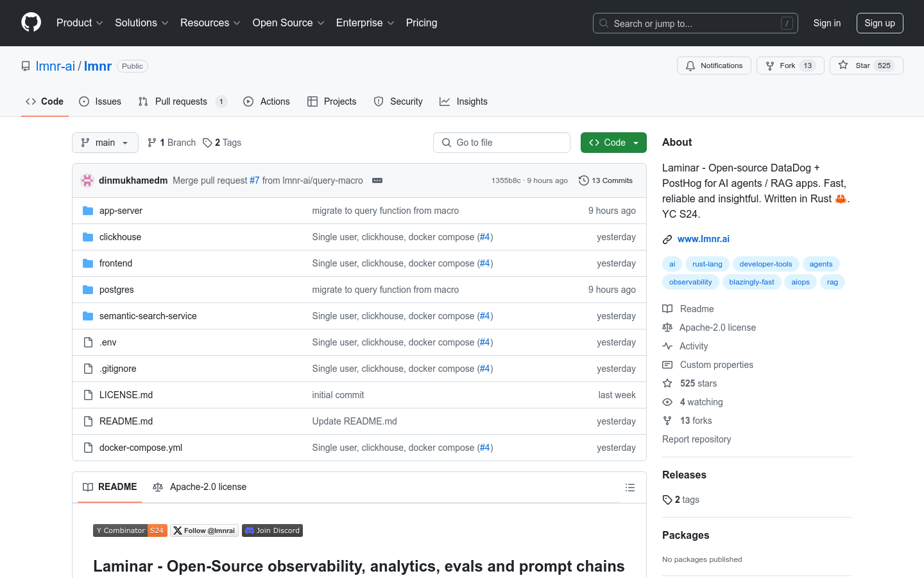Click the 1355b8c commit hash
924x578 pixels.
506,180
